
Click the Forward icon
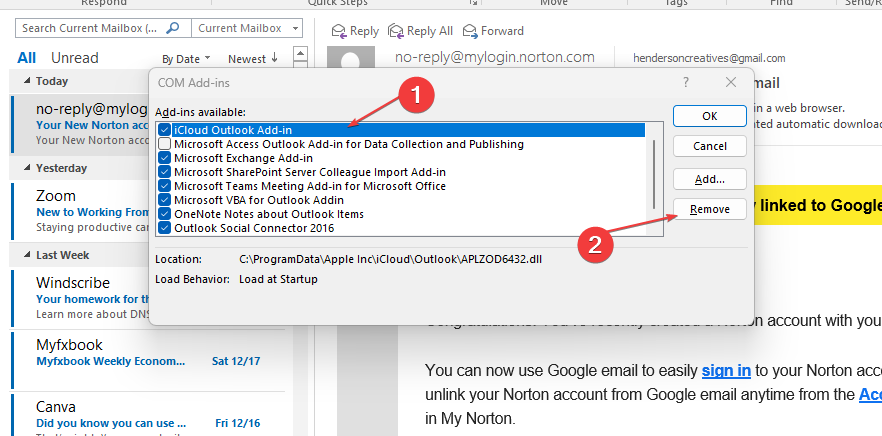(470, 31)
